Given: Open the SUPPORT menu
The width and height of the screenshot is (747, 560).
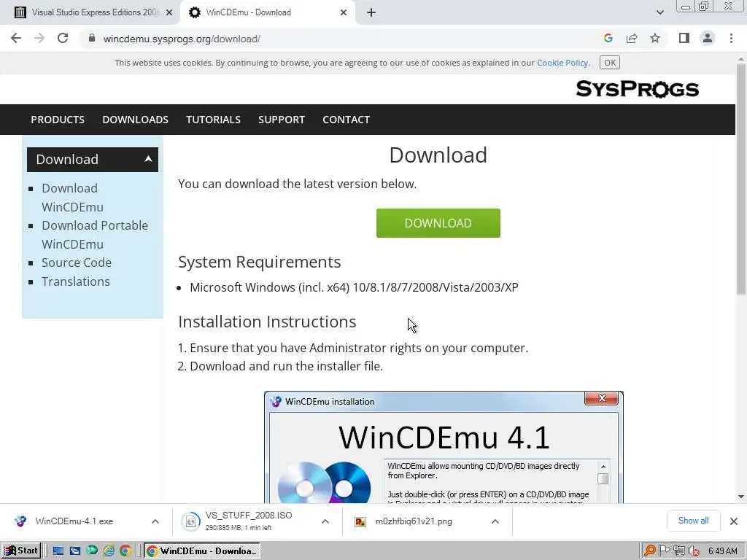Looking at the screenshot, I should click(x=282, y=120).
